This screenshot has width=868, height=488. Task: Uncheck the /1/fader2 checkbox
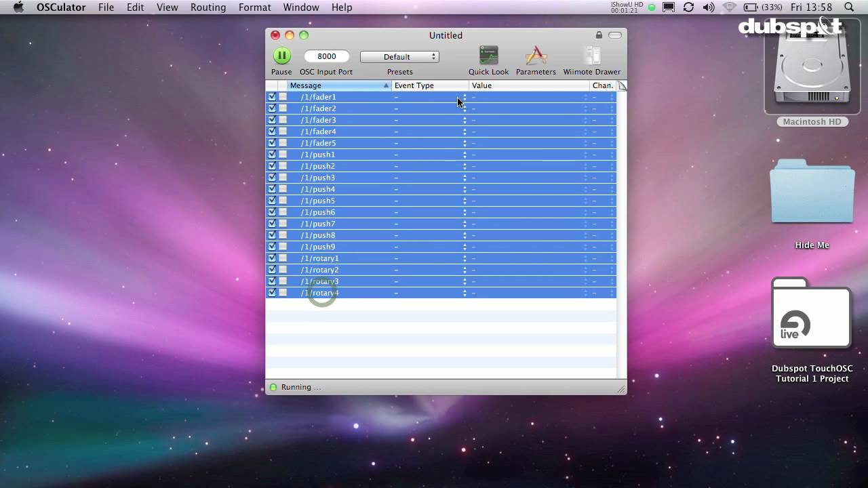[272, 108]
